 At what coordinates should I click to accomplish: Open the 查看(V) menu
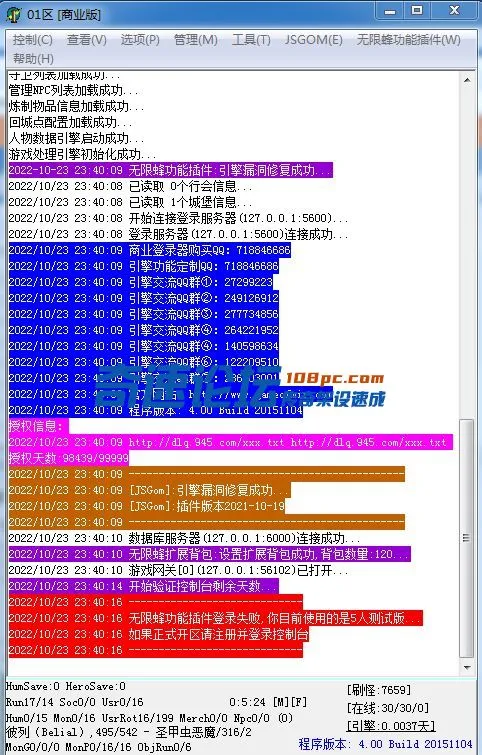[87, 39]
